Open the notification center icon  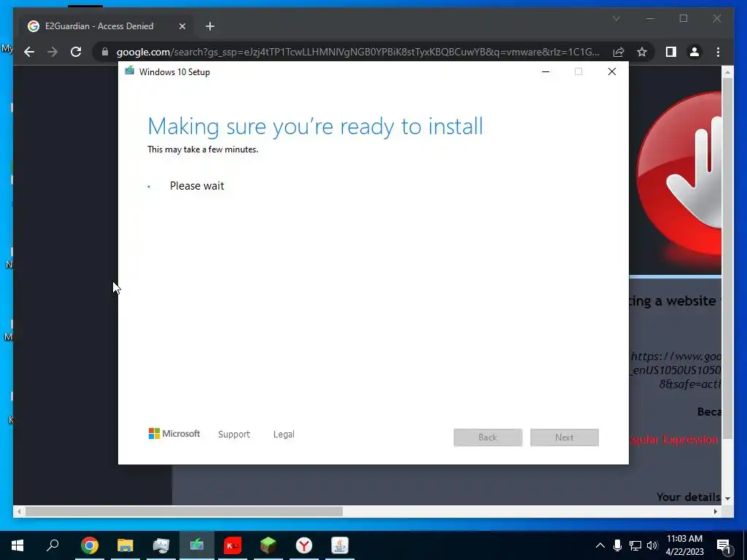pyautogui.click(x=724, y=545)
